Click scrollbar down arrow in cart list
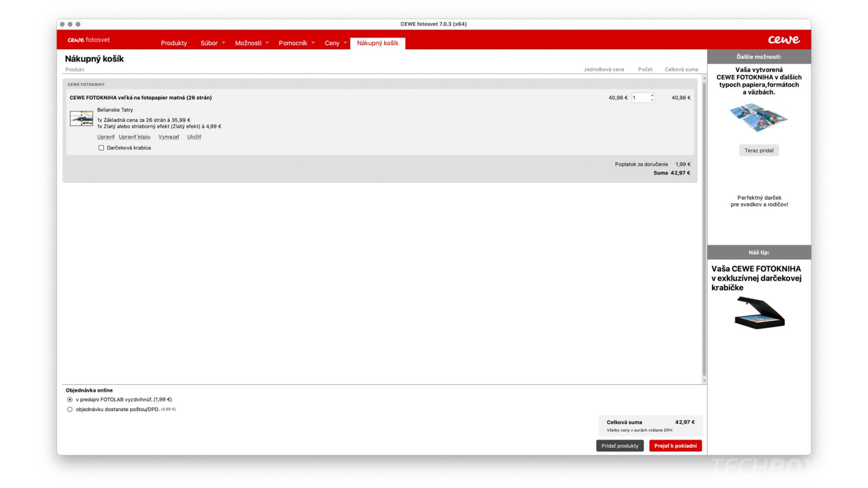 click(x=704, y=381)
